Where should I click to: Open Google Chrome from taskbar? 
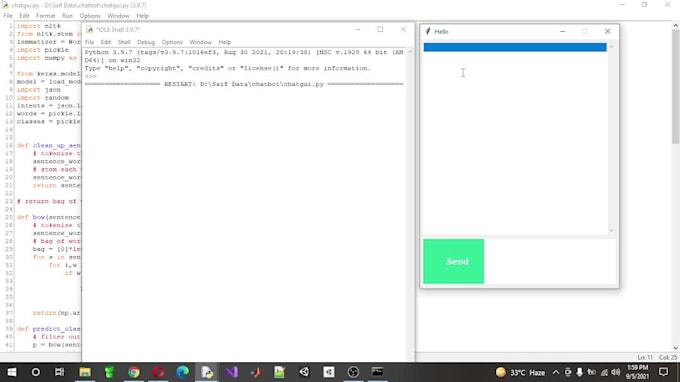point(134,372)
